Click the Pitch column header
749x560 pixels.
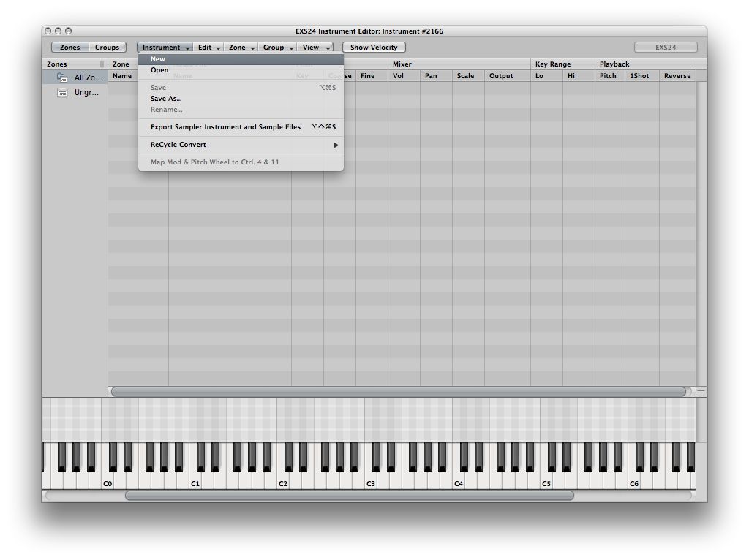coord(610,76)
